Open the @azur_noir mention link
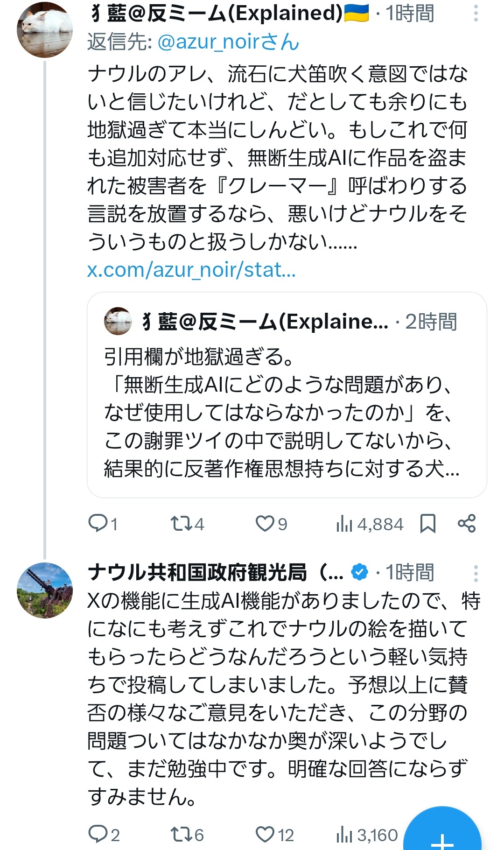The width and height of the screenshot is (504, 850). pos(228,42)
